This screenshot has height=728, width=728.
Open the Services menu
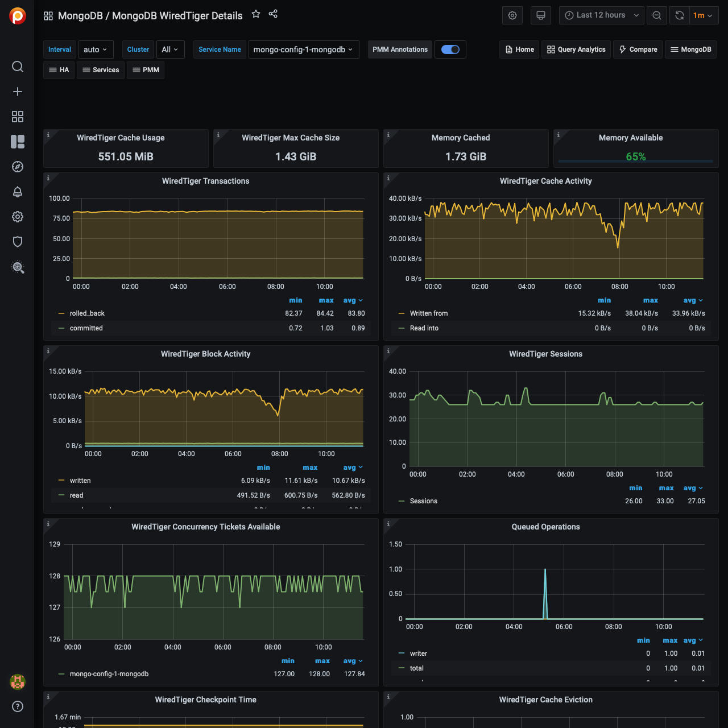click(x=101, y=70)
